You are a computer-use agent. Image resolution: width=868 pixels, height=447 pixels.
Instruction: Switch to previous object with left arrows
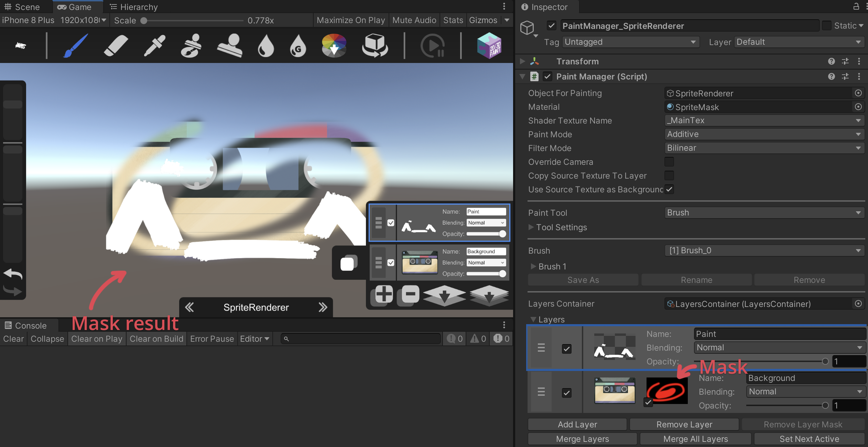point(189,307)
